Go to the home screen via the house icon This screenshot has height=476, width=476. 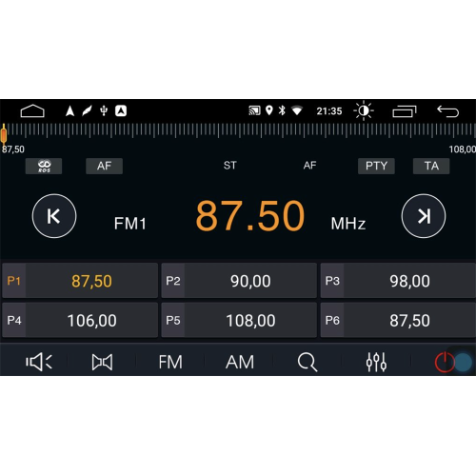pyautogui.click(x=32, y=110)
